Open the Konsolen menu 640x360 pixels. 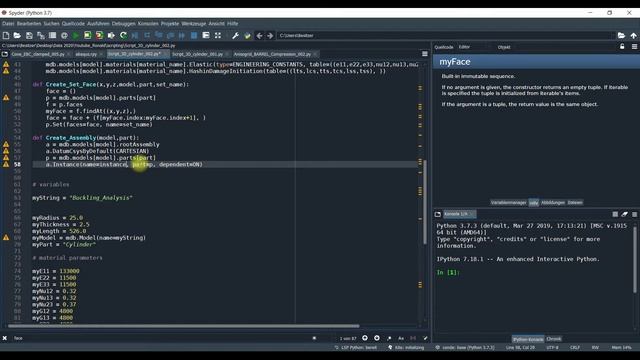(148, 24)
